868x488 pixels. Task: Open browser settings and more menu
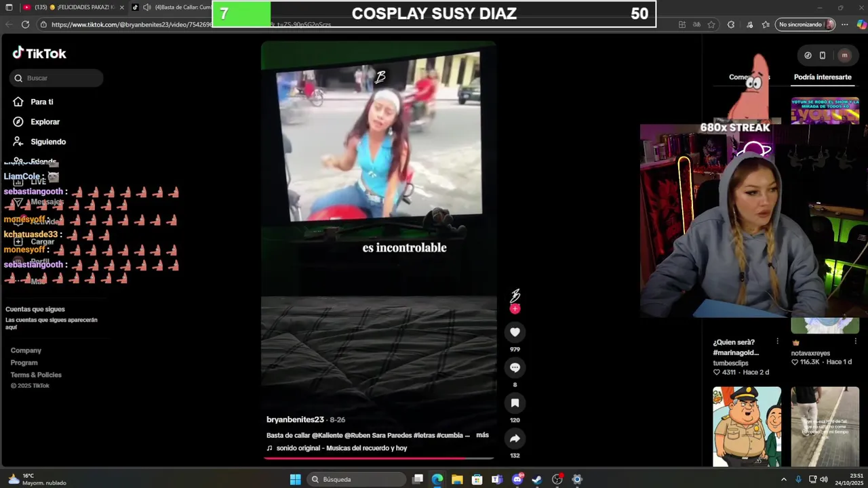pos(844,24)
